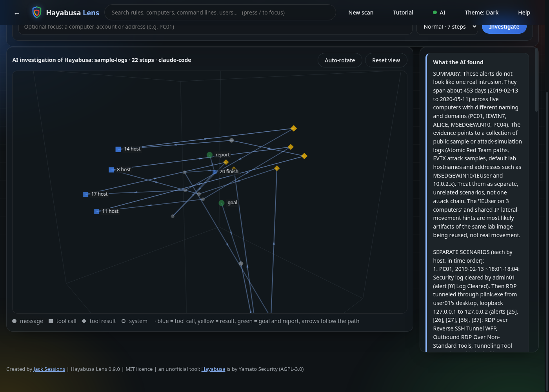Open the Normal · 7 steps dropdown
Screen dimensions: 549x392
(x=447, y=27)
